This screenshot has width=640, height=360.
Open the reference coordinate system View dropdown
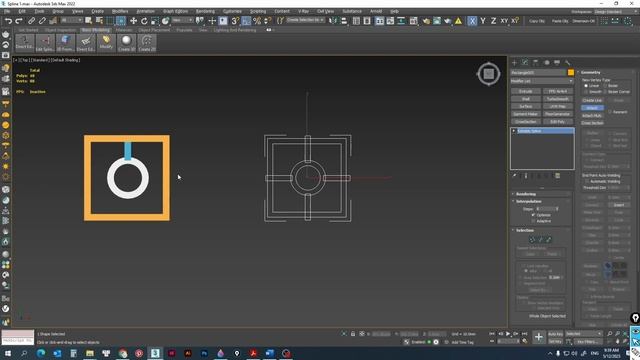click(x=182, y=20)
